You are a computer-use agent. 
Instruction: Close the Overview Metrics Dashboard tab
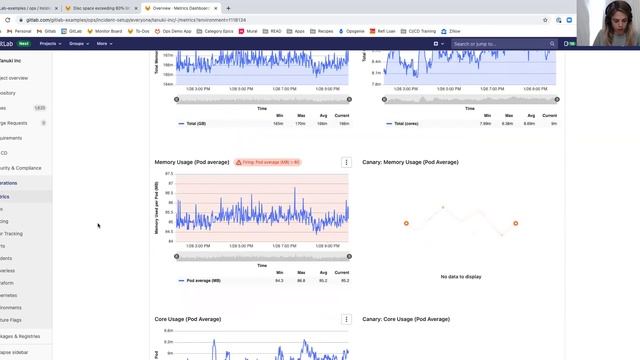[x=216, y=8]
